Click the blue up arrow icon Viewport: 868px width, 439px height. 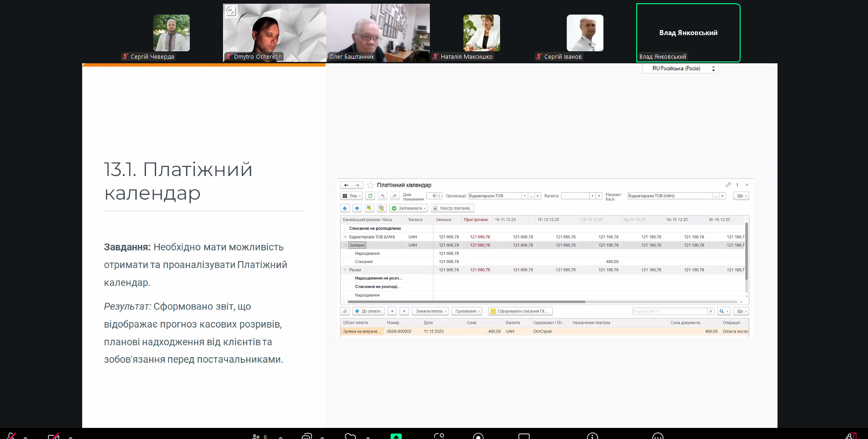tap(345, 208)
